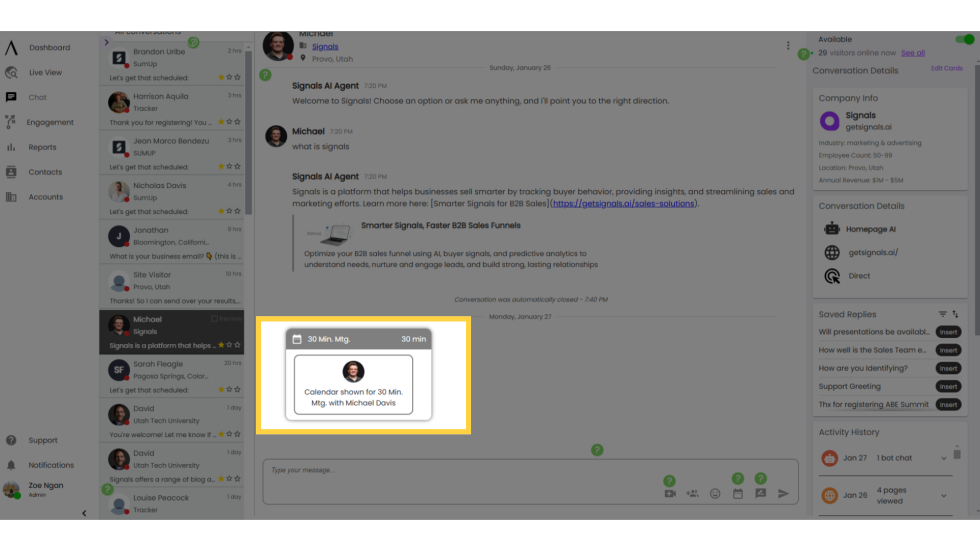
Task: Open Engagement section
Action: click(x=51, y=122)
